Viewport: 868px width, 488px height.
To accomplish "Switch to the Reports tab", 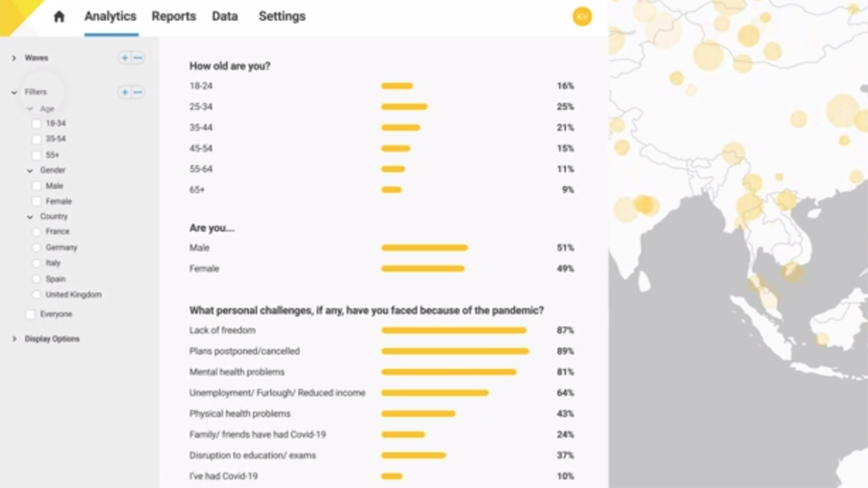I will (174, 16).
